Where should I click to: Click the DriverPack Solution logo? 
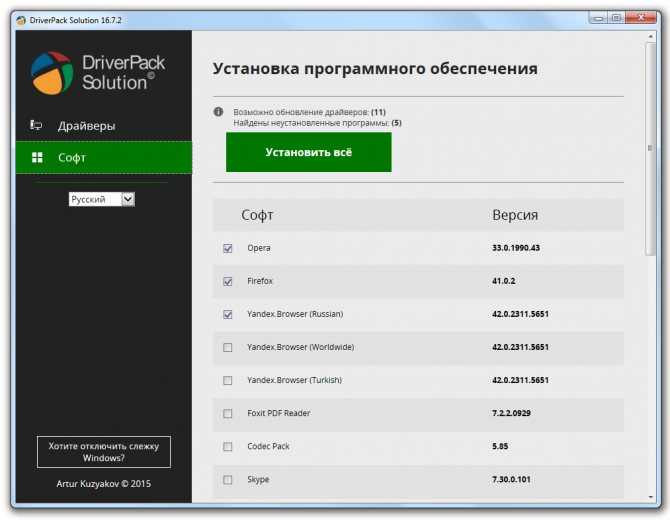pyautogui.click(x=98, y=73)
